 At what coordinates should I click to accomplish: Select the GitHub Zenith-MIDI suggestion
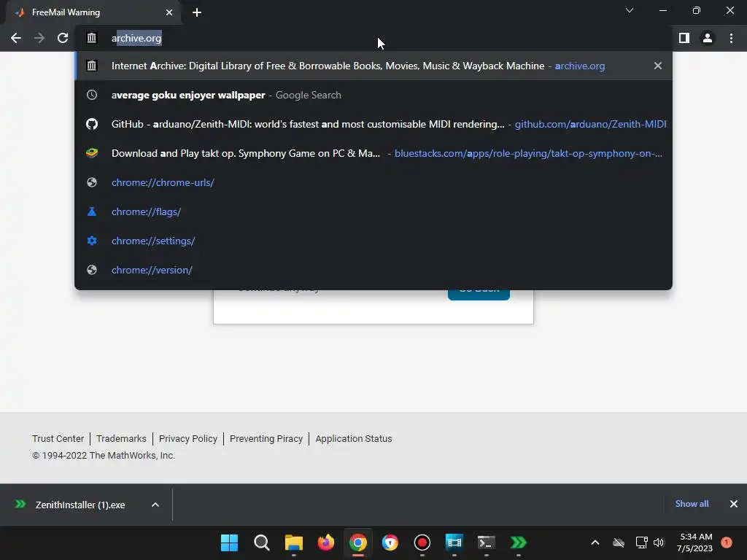pyautogui.click(x=373, y=124)
